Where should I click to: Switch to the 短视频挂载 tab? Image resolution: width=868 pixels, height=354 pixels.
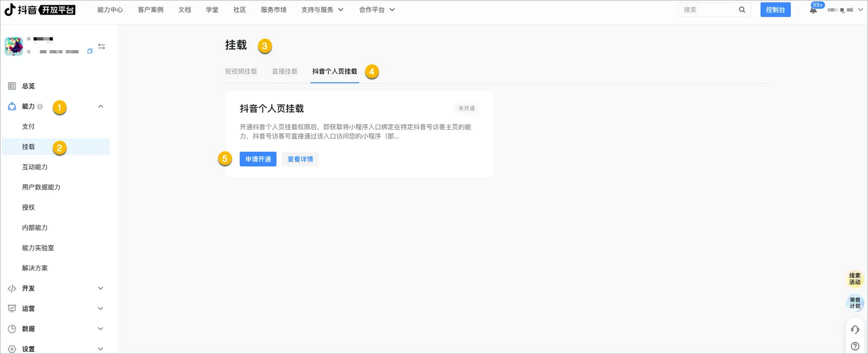[241, 71]
